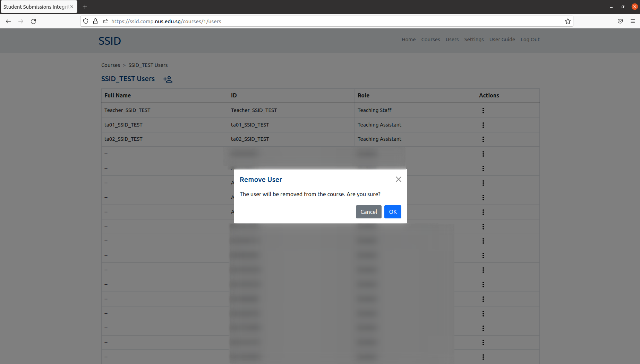Open the actions kebab menu for ta01_SSID_TEST
Screen dimensions: 640x364
point(483,125)
